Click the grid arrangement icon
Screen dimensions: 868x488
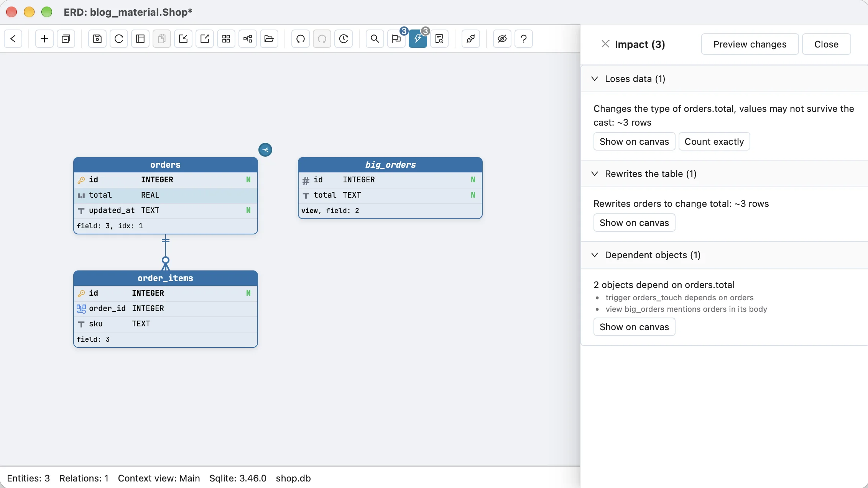tap(226, 39)
